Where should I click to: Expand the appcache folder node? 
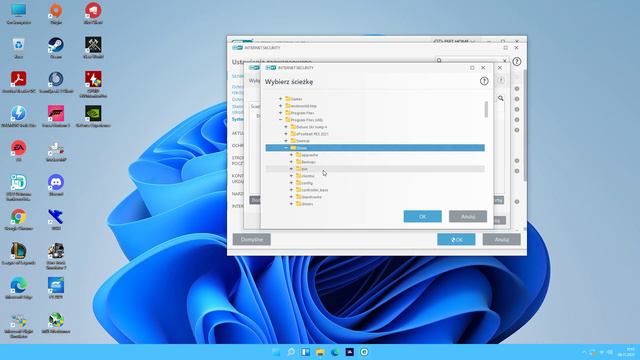[x=291, y=155]
